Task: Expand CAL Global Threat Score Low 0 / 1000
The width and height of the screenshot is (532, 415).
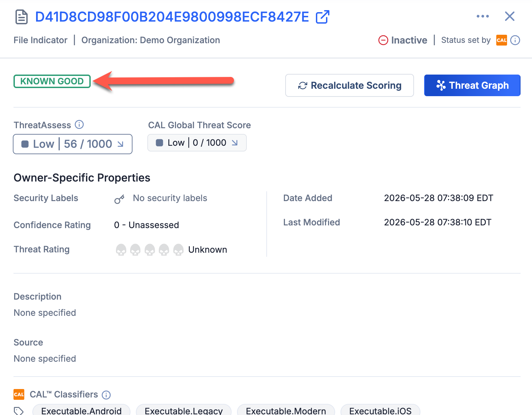Action: (197, 143)
